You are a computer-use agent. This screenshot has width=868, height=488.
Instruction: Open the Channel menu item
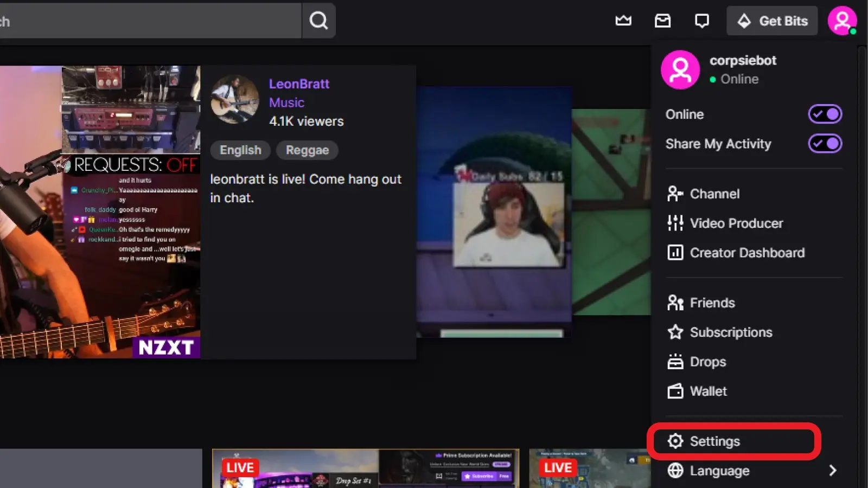coord(754,194)
